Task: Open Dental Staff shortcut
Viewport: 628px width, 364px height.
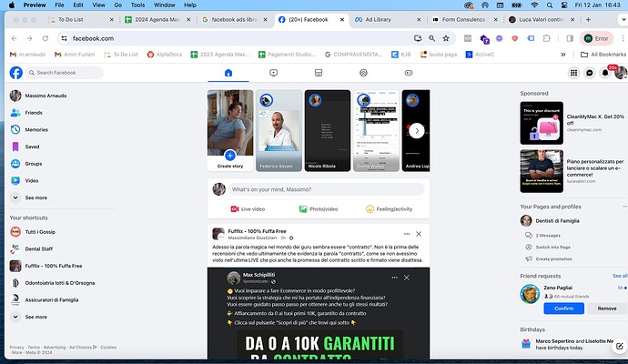Action: point(32,248)
